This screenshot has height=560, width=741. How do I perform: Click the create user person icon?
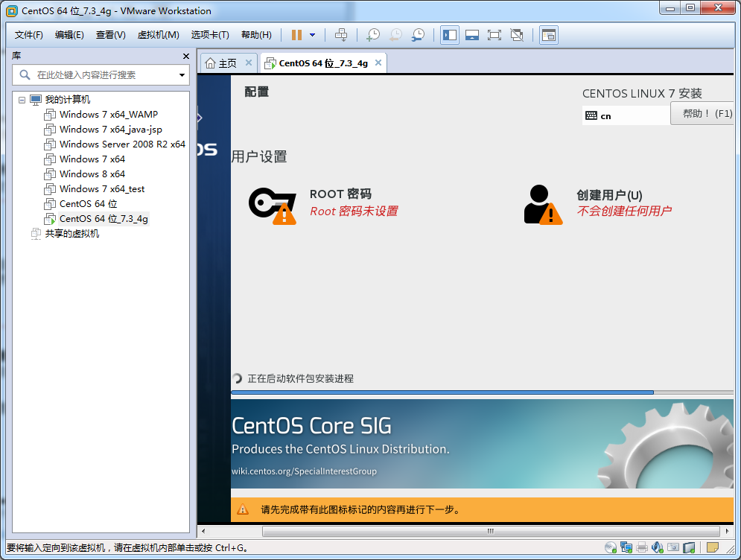point(543,205)
